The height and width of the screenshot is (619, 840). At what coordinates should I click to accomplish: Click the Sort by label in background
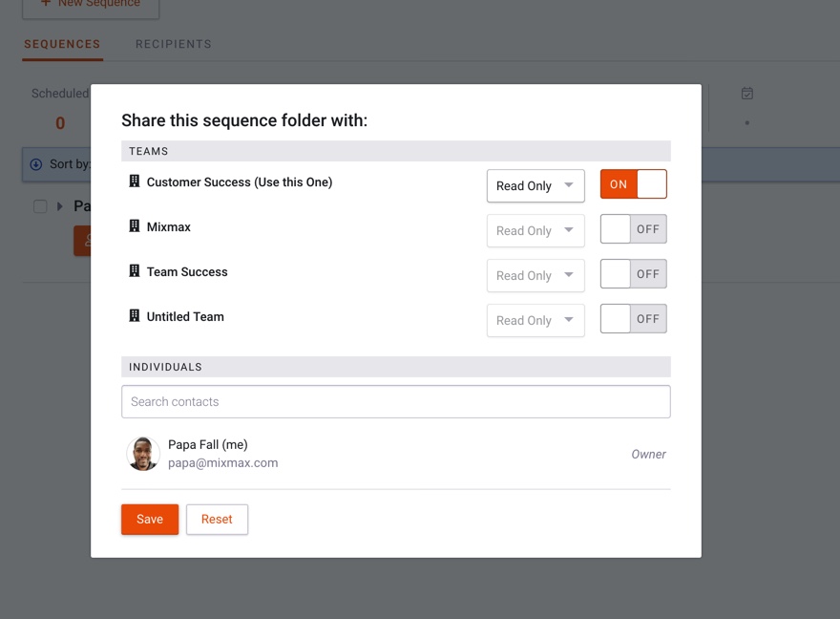(x=70, y=164)
